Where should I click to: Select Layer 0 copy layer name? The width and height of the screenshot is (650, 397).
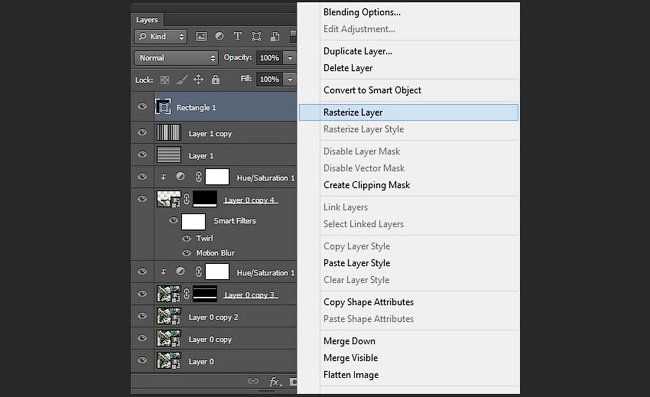click(x=210, y=339)
